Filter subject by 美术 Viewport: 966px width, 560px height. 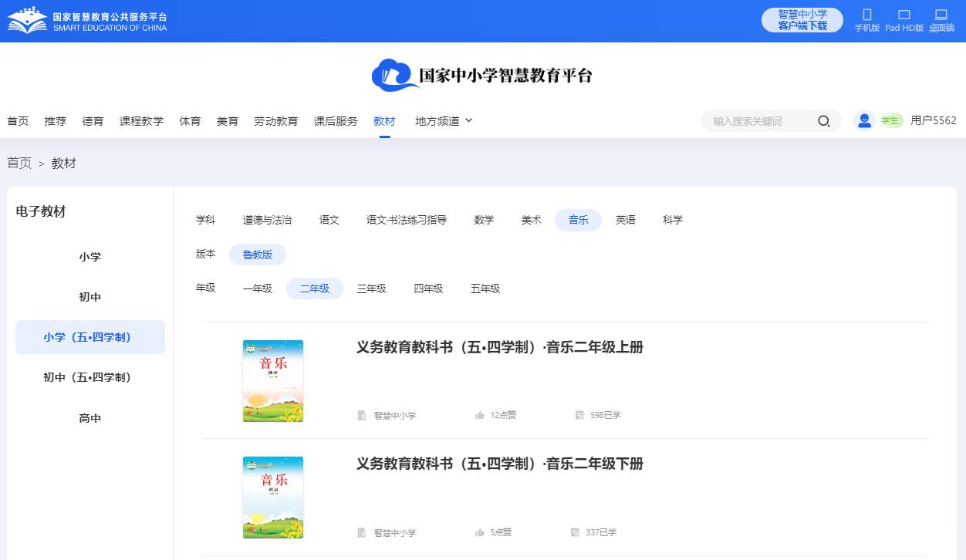pyautogui.click(x=532, y=220)
